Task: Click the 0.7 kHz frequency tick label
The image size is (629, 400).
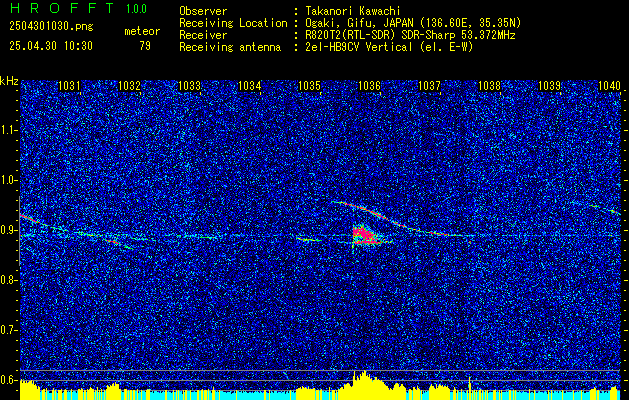Action: (x=8, y=330)
